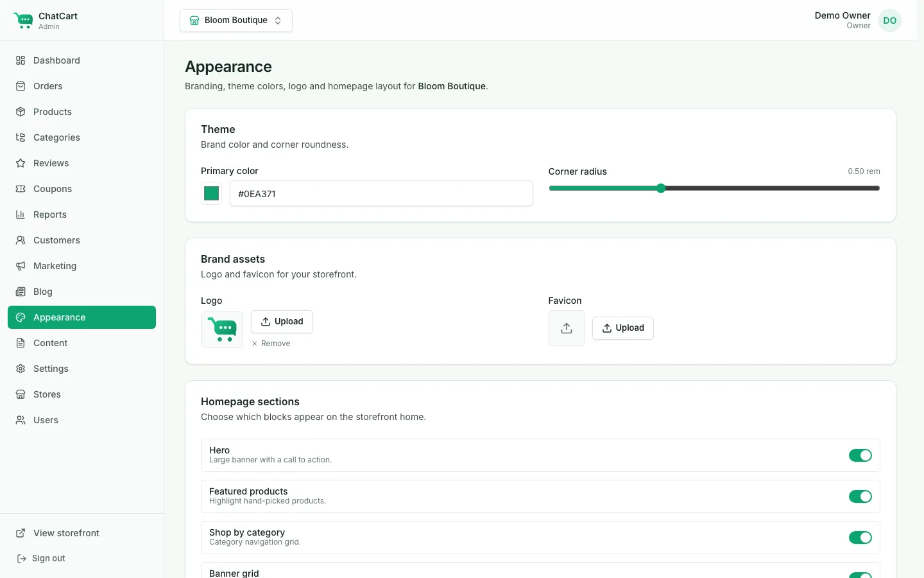Open the Settings menu item
The image size is (924, 578).
pyautogui.click(x=82, y=369)
